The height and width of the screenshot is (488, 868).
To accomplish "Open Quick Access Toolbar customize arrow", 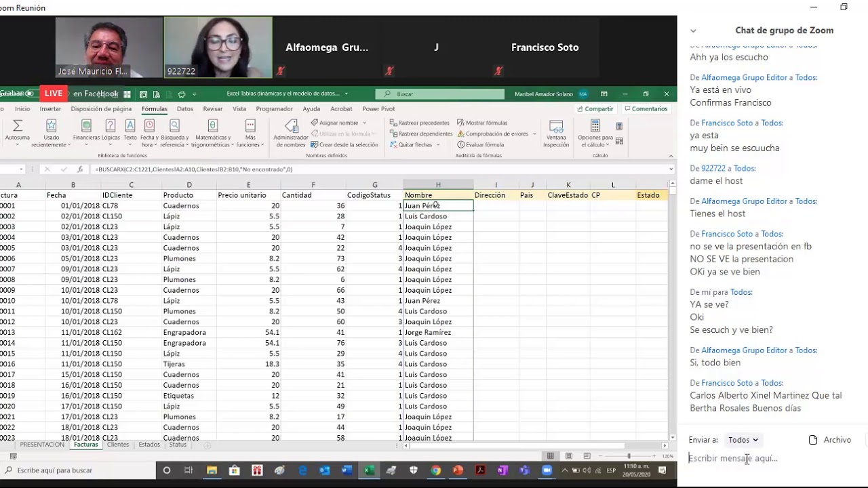I will click(194, 94).
